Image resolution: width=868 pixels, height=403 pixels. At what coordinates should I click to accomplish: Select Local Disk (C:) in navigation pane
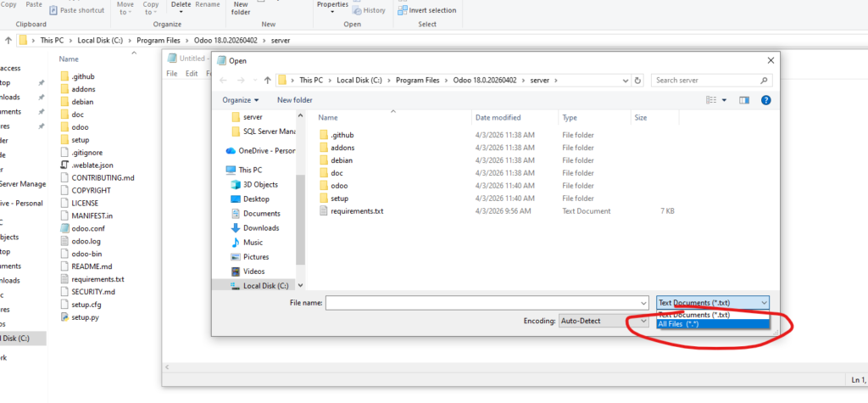[x=264, y=286]
